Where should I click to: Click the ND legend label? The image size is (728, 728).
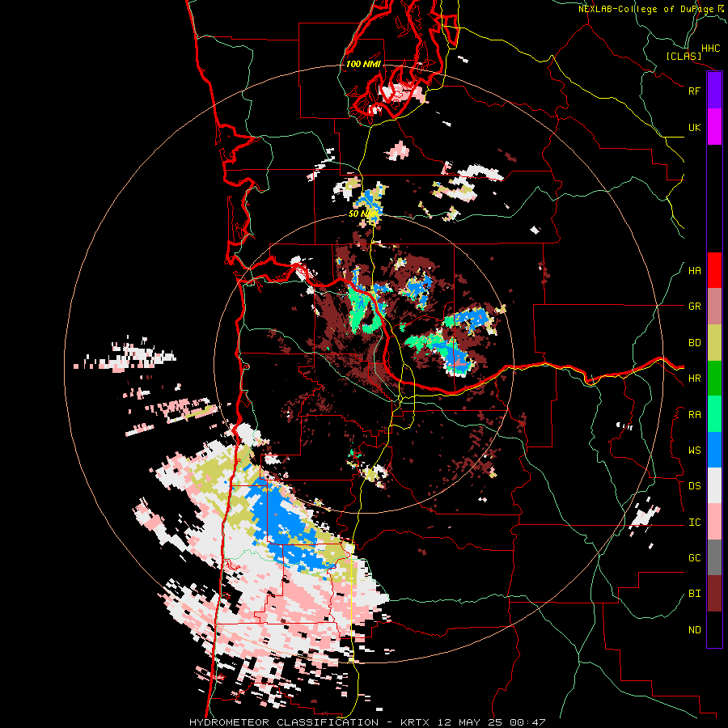[694, 630]
